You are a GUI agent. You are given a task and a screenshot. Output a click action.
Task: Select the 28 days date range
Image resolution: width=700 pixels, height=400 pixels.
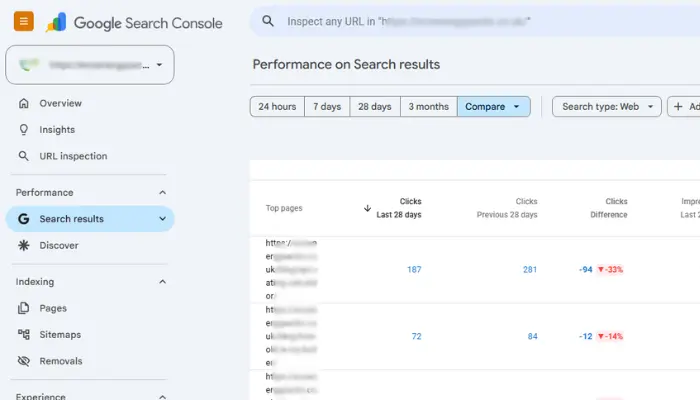pos(375,107)
